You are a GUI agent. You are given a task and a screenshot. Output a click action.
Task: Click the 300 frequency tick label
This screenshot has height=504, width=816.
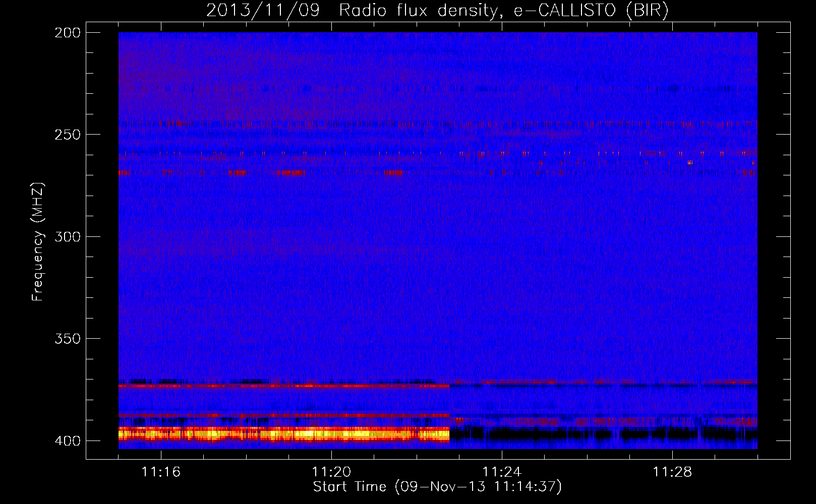(x=68, y=236)
